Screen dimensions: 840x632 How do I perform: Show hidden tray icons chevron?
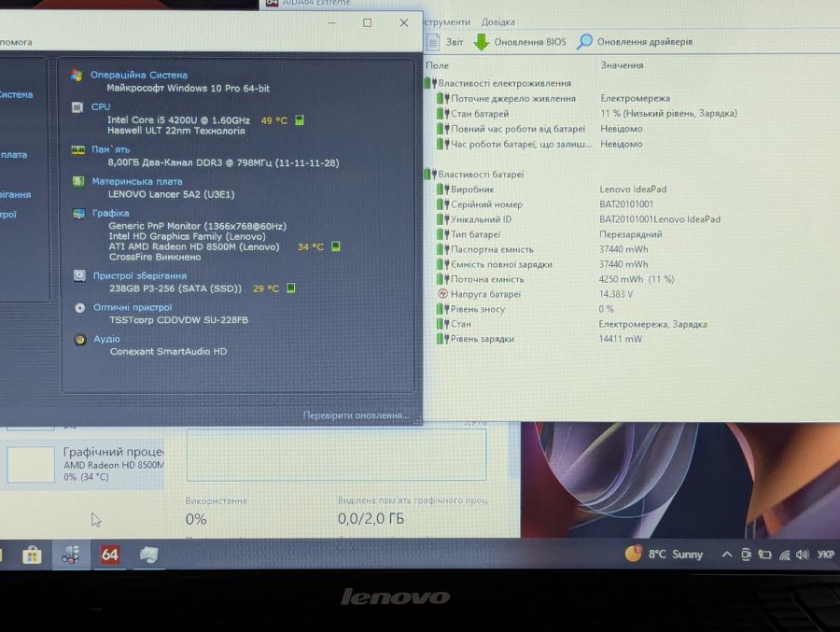tap(726, 555)
